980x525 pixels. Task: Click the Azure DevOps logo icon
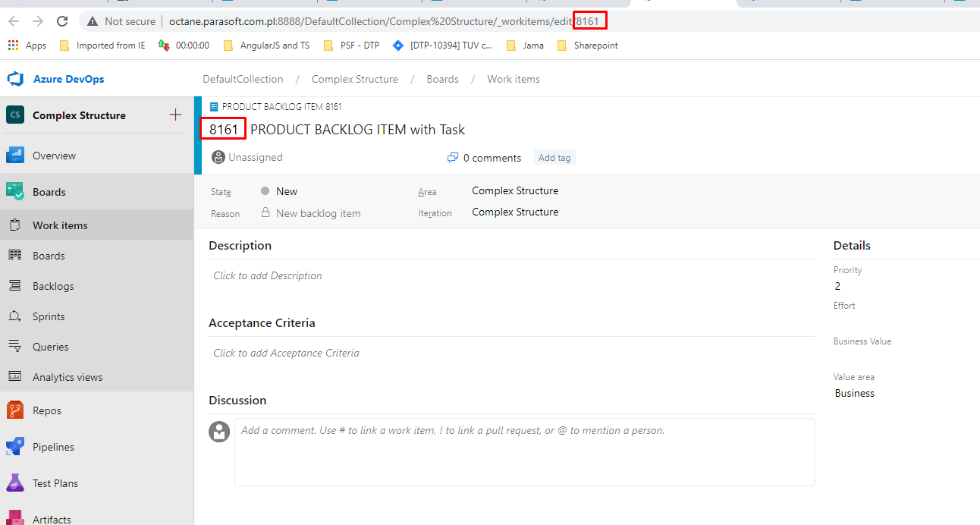click(16, 79)
